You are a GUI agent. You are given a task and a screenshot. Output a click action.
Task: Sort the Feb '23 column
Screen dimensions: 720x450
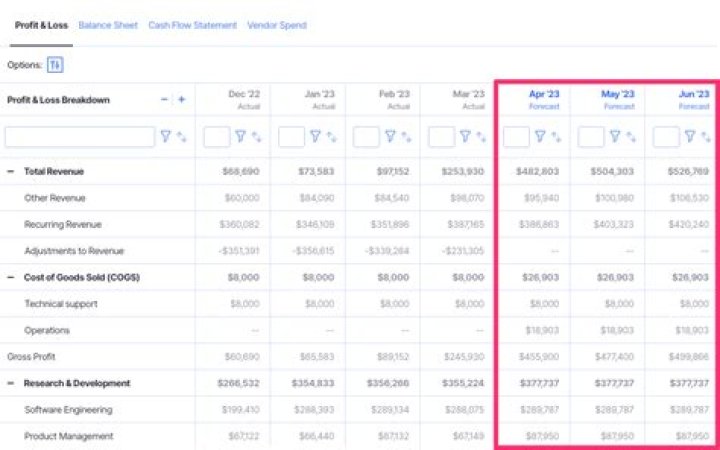click(x=406, y=137)
